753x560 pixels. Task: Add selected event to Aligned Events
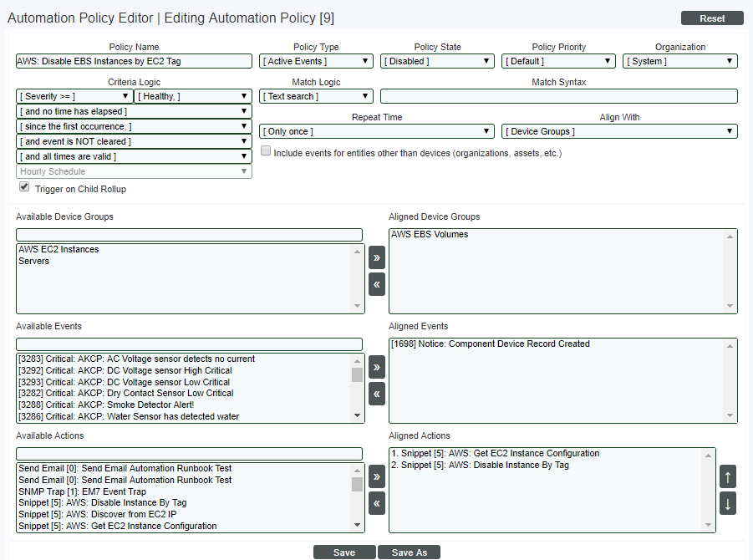[x=376, y=367]
